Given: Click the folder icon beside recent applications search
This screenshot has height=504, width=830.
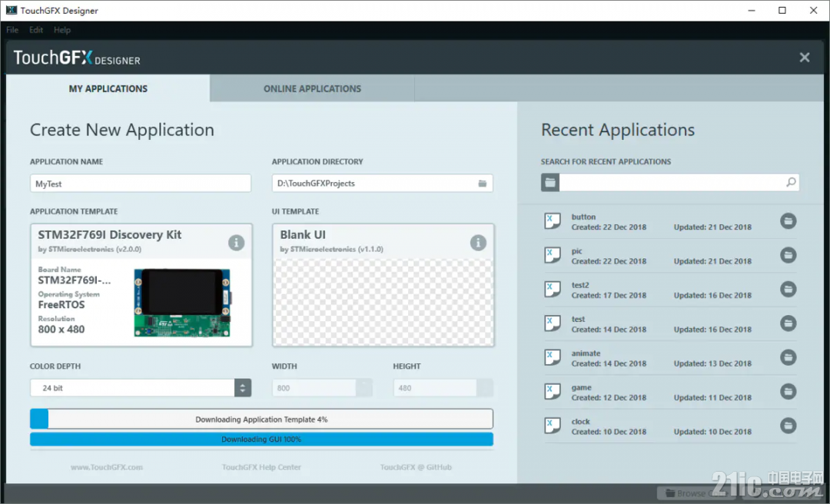Looking at the screenshot, I should tap(550, 183).
